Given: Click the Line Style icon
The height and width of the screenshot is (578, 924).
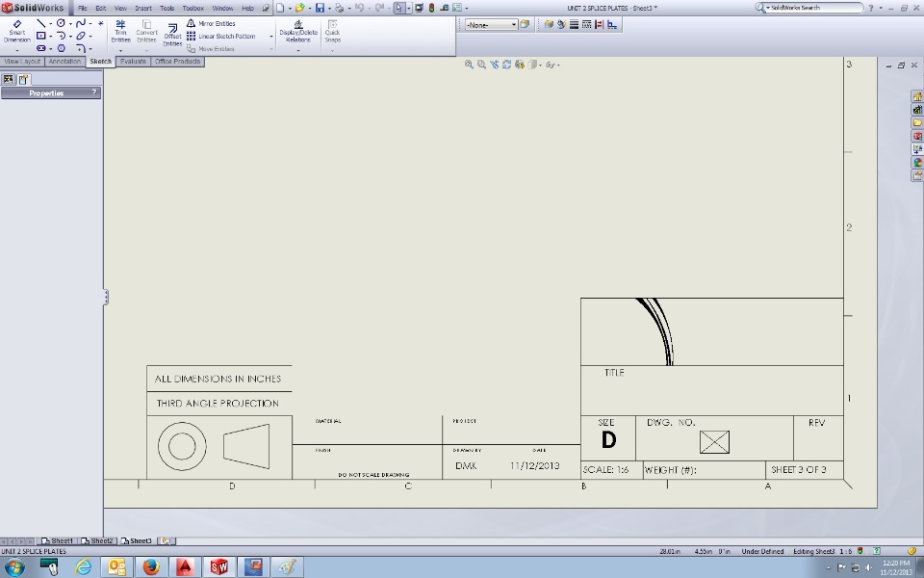Looking at the screenshot, I should (x=586, y=24).
